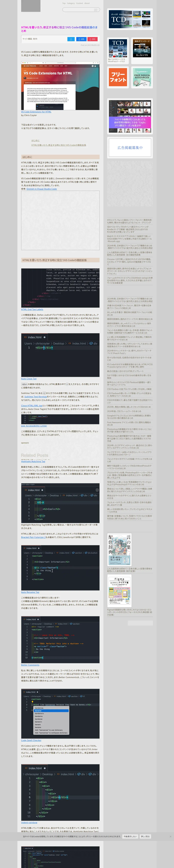The image size is (174, 868).
Task: Click the header search input field
Action: point(81,10)
